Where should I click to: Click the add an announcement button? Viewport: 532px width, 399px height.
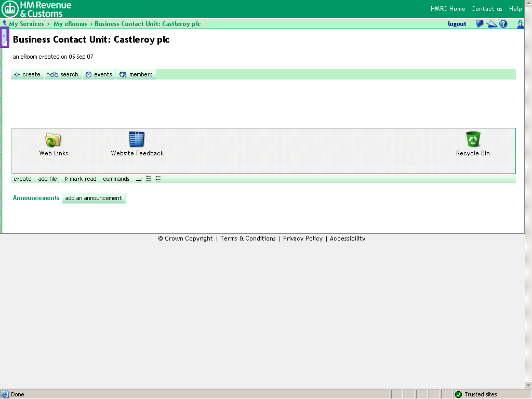tap(94, 198)
